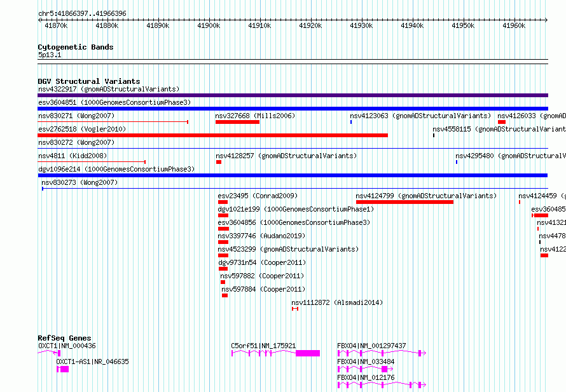This screenshot has width=566, height=392.
Task: Open the nsv4558115 variant label
Action: 499,129
